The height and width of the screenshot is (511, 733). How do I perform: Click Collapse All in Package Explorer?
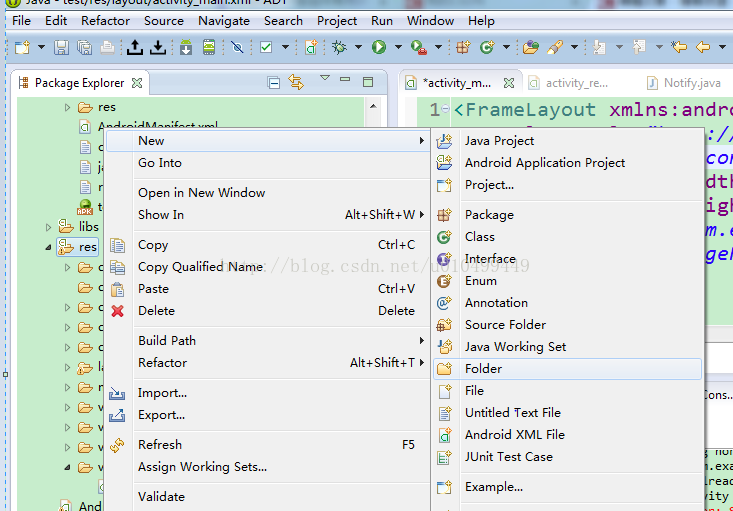[x=274, y=83]
